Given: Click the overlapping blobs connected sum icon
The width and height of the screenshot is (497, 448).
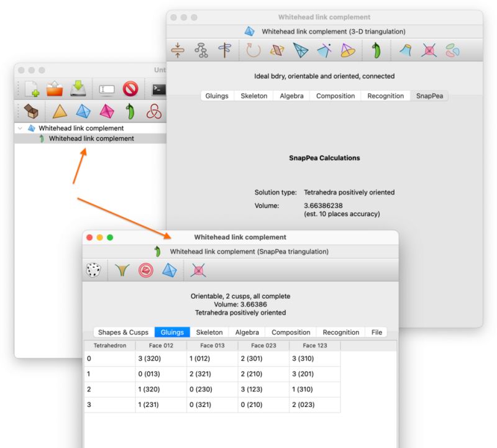Looking at the screenshot, I should coord(452,50).
